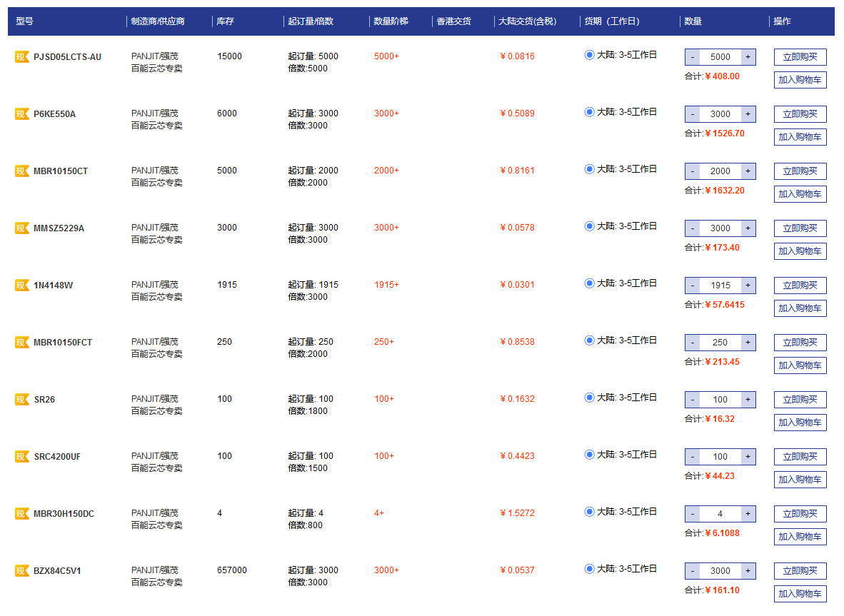The height and width of the screenshot is (616, 844).
Task: Select mainland delivery radio for MBR10150CT
Action: (589, 169)
